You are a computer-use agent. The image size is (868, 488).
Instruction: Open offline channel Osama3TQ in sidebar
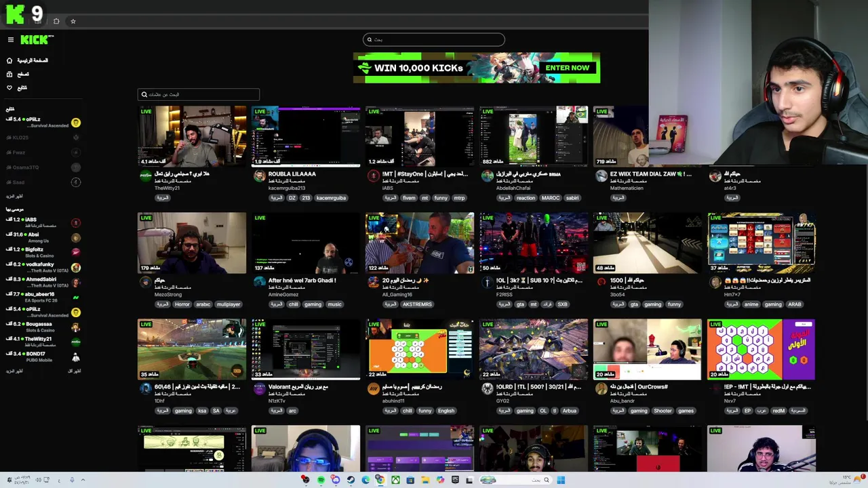click(42, 167)
